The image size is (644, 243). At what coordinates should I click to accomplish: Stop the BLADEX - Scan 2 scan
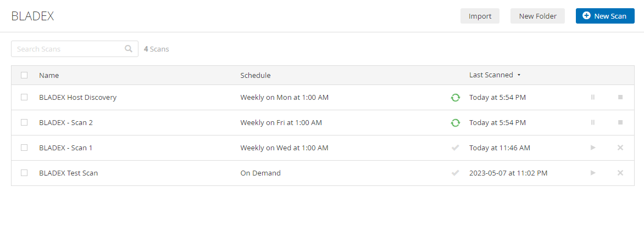(620, 122)
